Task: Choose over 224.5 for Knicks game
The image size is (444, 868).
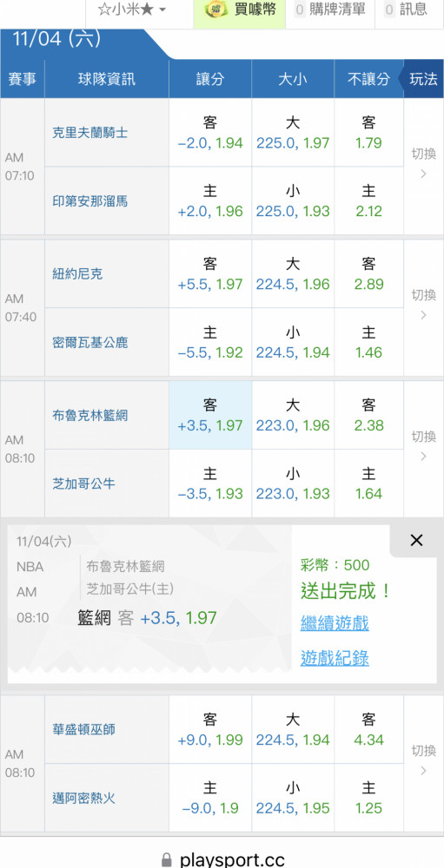Action: point(293,274)
